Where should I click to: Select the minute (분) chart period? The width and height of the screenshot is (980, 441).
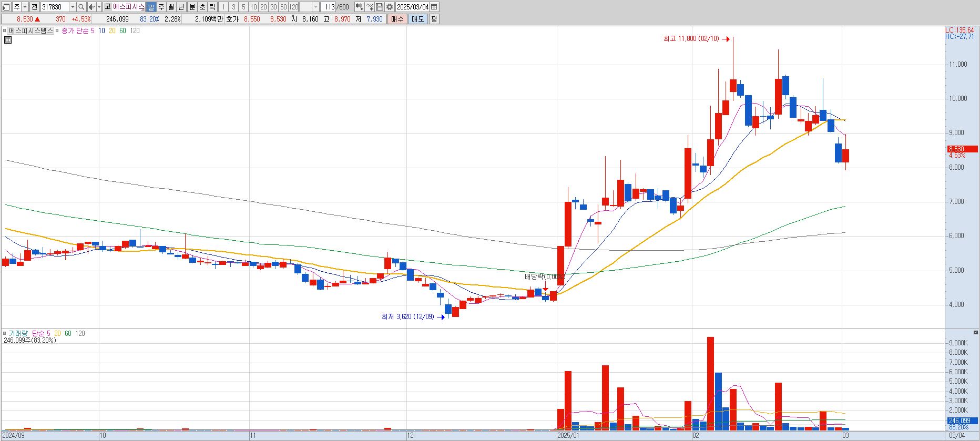pos(192,7)
